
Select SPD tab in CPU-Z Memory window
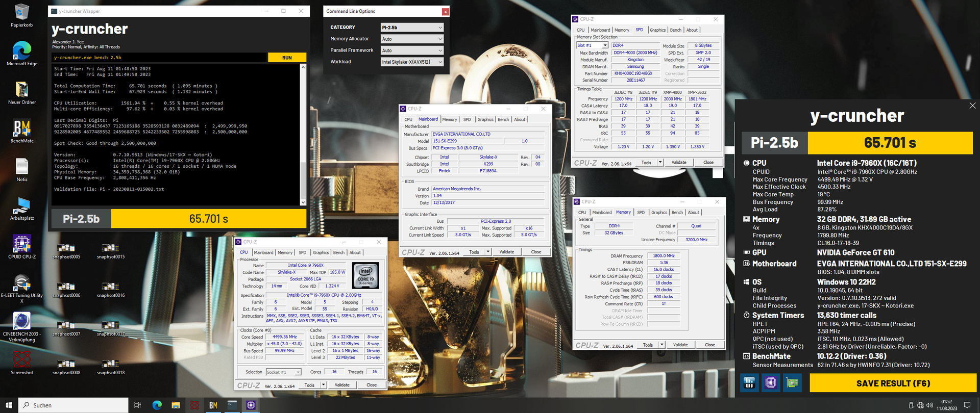(x=641, y=212)
